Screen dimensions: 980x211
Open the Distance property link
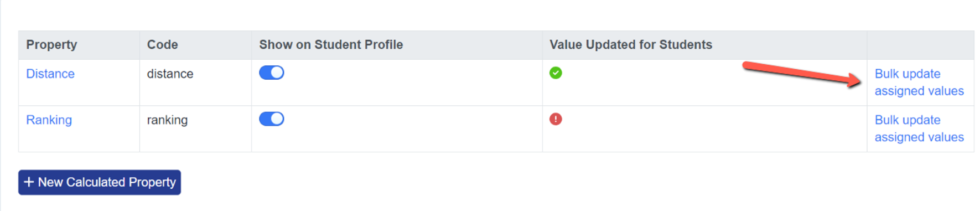pos(50,74)
